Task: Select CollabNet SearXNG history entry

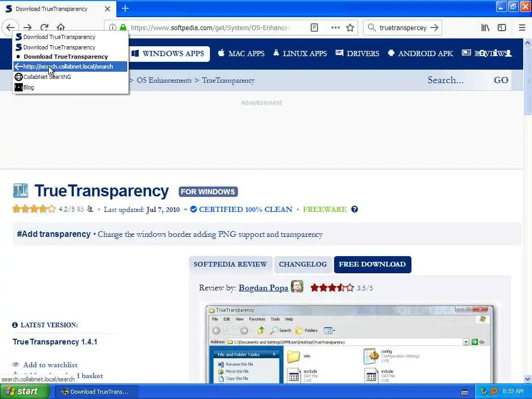Action: pyautogui.click(x=70, y=77)
